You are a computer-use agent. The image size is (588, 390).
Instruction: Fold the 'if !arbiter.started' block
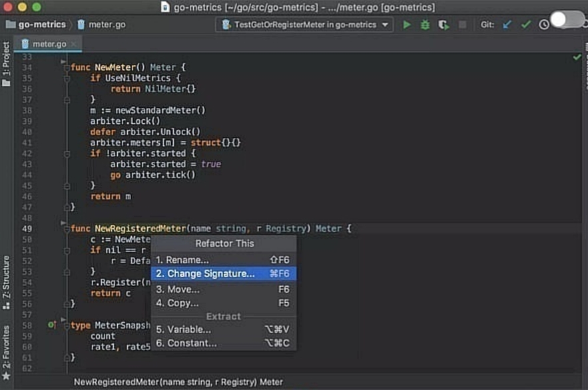pyautogui.click(x=67, y=154)
